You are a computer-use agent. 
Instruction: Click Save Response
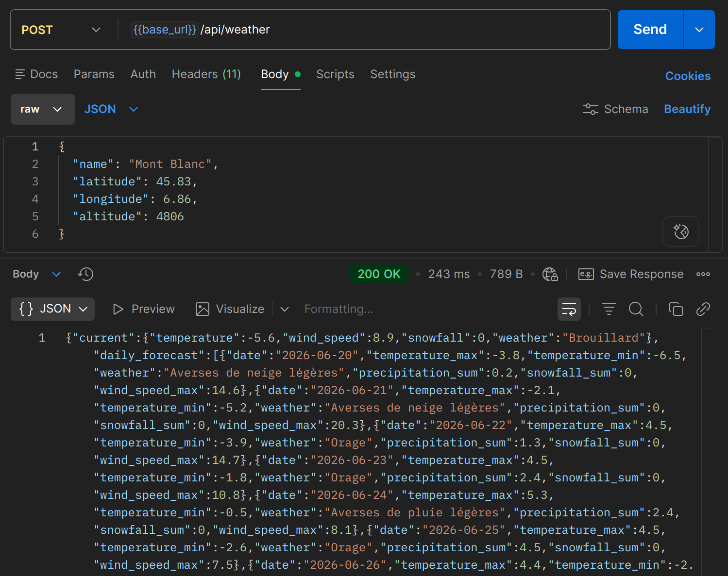(x=631, y=274)
